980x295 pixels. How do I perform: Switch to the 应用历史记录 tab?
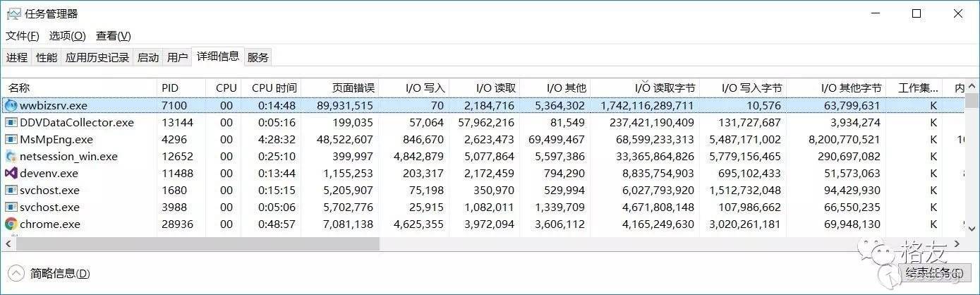click(97, 58)
